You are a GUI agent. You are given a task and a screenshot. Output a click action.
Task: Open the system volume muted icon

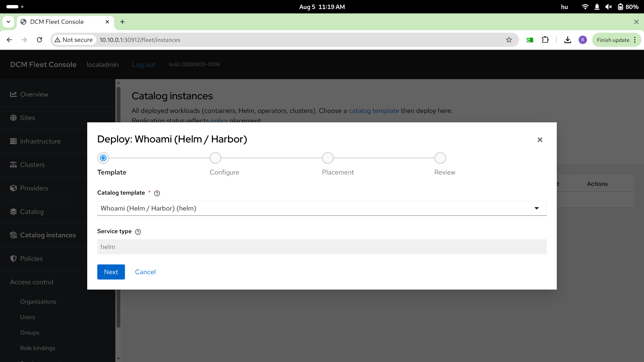tap(608, 7)
